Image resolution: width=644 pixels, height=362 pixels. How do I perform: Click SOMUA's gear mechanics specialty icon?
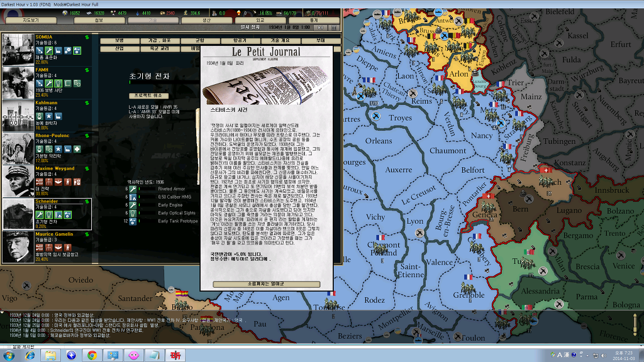tap(68, 50)
